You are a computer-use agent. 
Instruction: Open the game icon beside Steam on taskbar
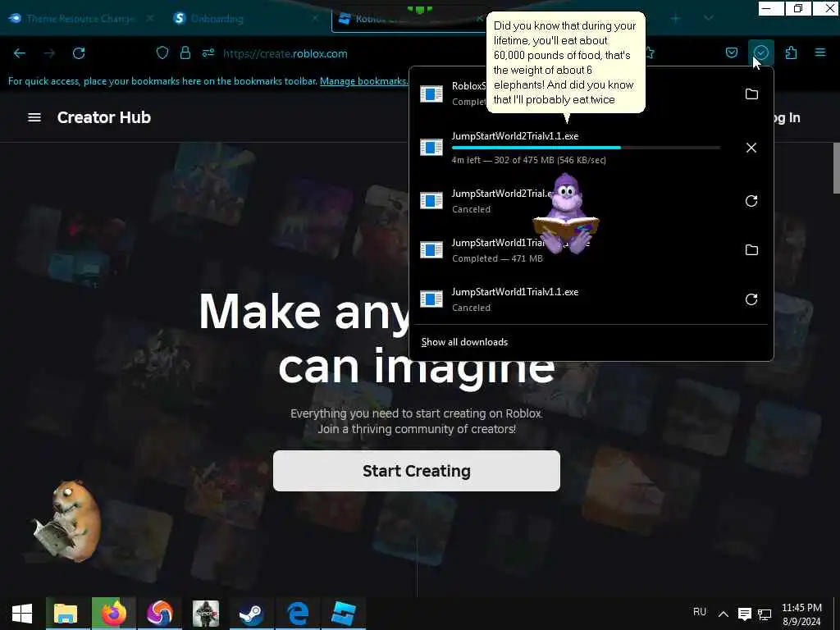206,614
